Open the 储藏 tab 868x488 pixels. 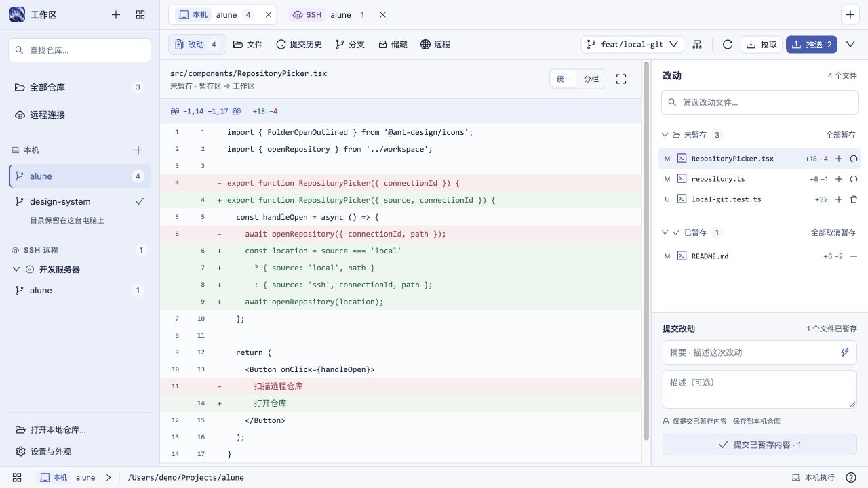click(x=393, y=45)
